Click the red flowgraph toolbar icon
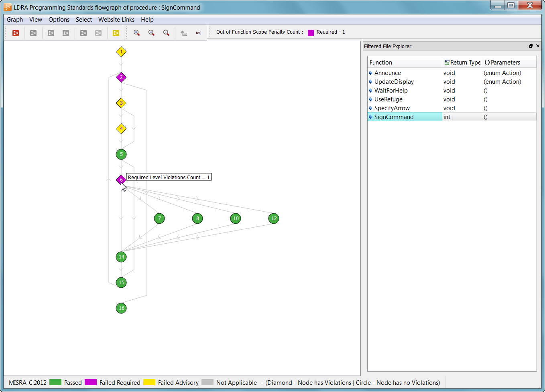 (16, 33)
